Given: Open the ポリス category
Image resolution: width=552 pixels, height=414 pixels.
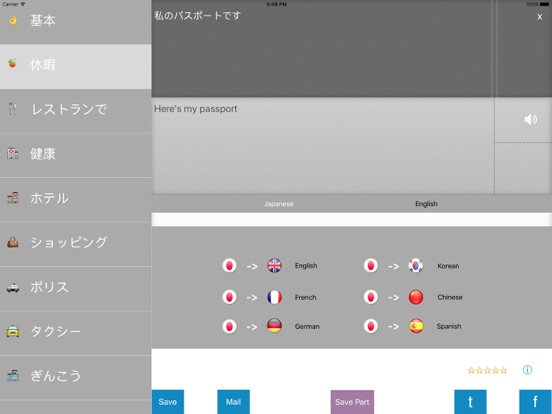Looking at the screenshot, I should 76,288.
